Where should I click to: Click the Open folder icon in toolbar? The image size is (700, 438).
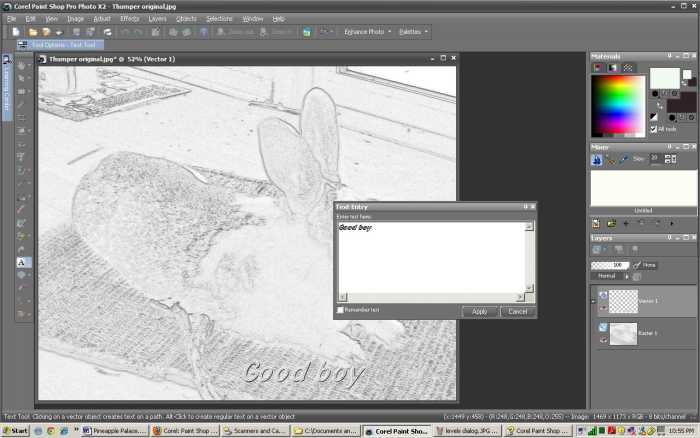coord(33,32)
